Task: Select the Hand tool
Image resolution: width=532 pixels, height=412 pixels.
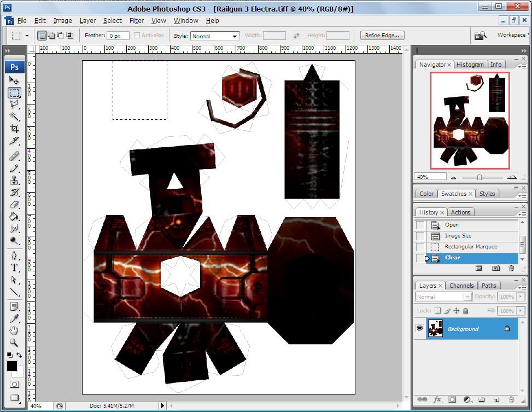Action: (x=14, y=330)
